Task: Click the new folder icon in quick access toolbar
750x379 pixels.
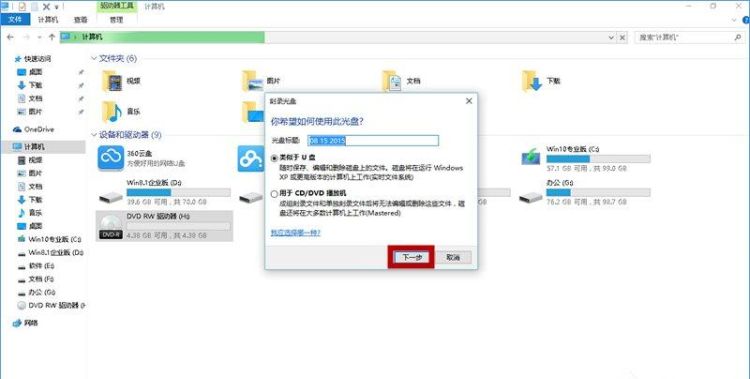Action: tap(34, 7)
